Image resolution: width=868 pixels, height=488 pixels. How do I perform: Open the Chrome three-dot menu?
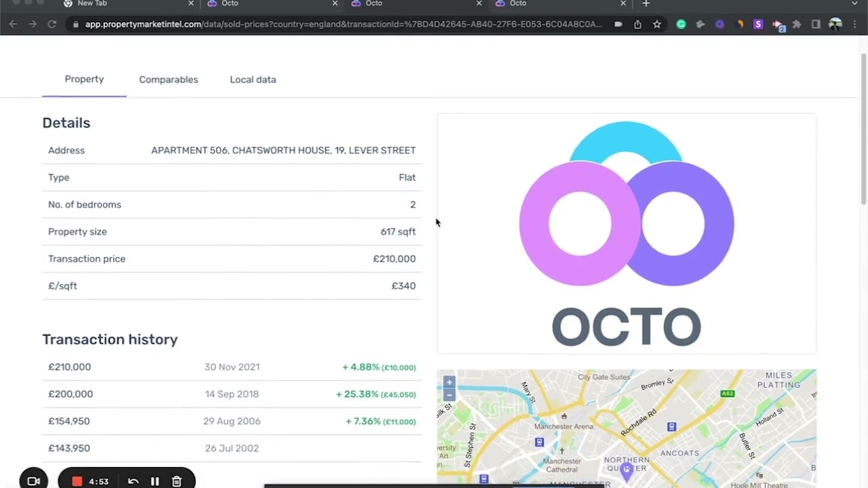pos(854,24)
